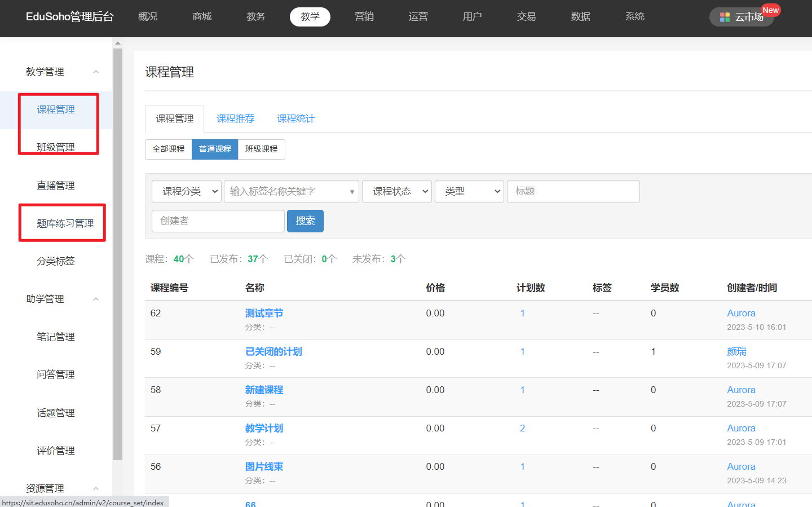812x507 pixels.
Task: Click the 未发布 count 3
Action: coord(393,259)
